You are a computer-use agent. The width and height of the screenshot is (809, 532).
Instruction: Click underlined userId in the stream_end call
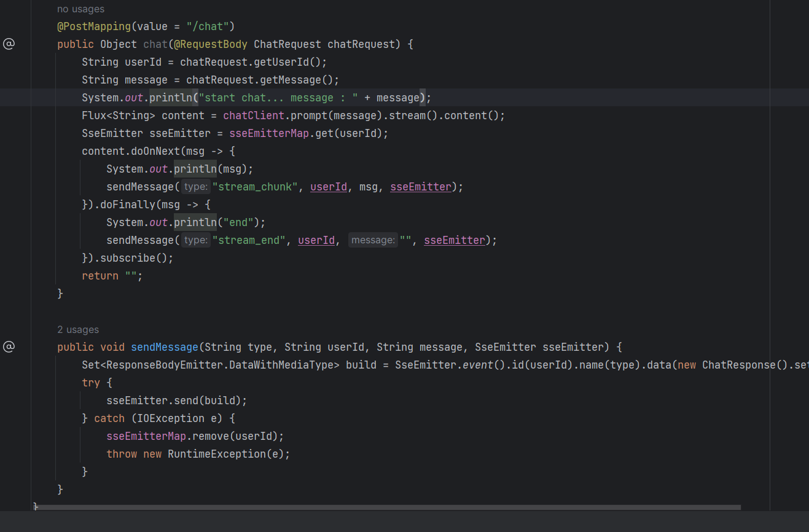click(316, 240)
